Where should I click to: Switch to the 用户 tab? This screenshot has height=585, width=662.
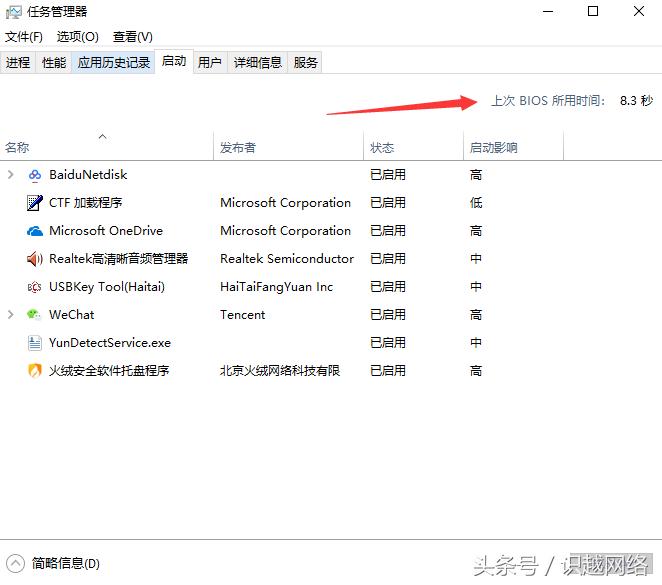pos(210,62)
